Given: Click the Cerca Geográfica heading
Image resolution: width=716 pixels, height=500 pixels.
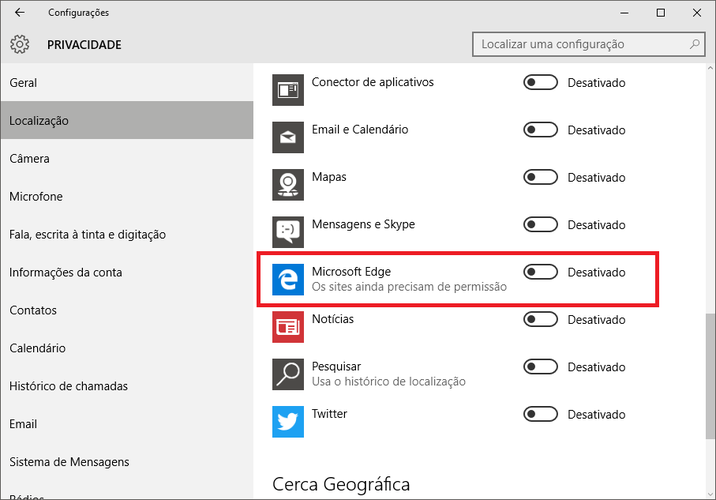Looking at the screenshot, I should coord(341,484).
